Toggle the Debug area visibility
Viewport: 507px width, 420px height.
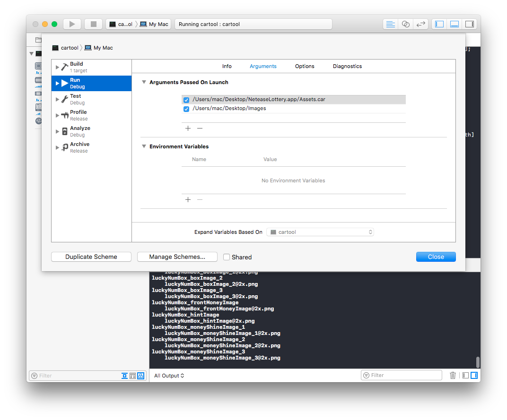tap(455, 24)
